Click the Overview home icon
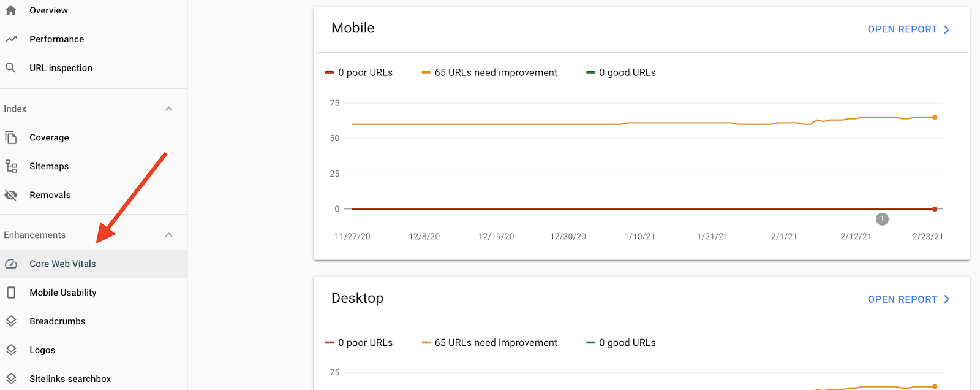The image size is (980, 390). (x=11, y=10)
